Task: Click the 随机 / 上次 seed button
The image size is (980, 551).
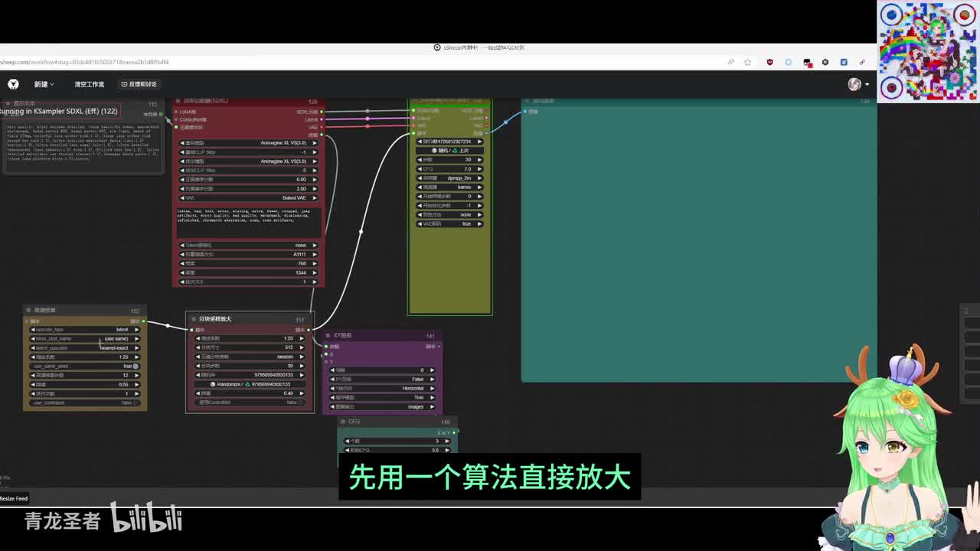Action: [x=450, y=151]
